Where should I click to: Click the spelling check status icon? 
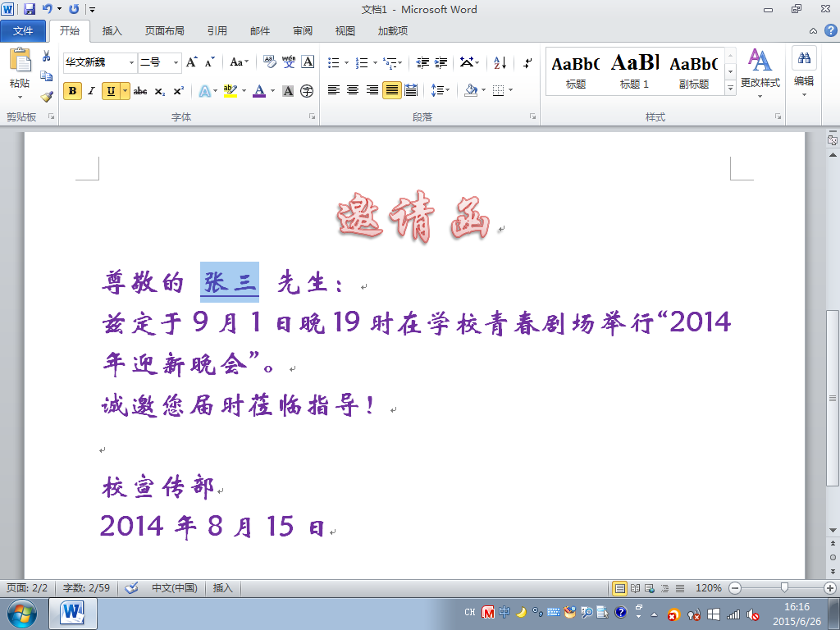tap(131, 588)
